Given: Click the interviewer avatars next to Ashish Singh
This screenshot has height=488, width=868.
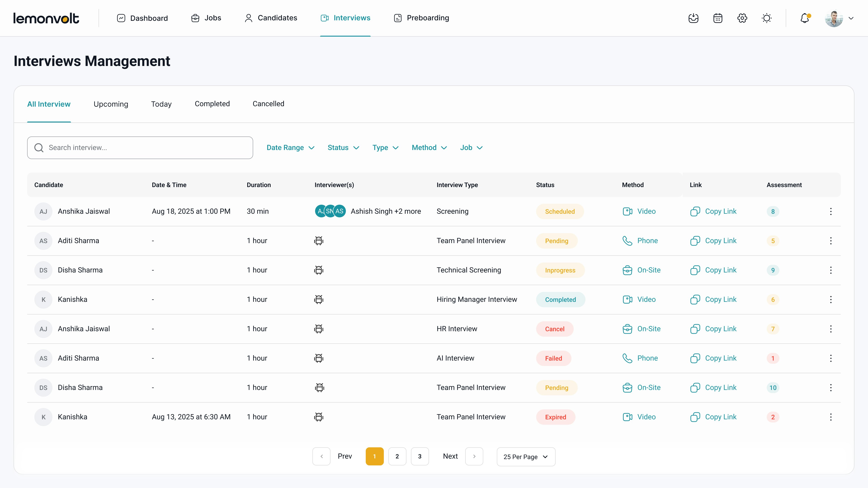Looking at the screenshot, I should (330, 211).
